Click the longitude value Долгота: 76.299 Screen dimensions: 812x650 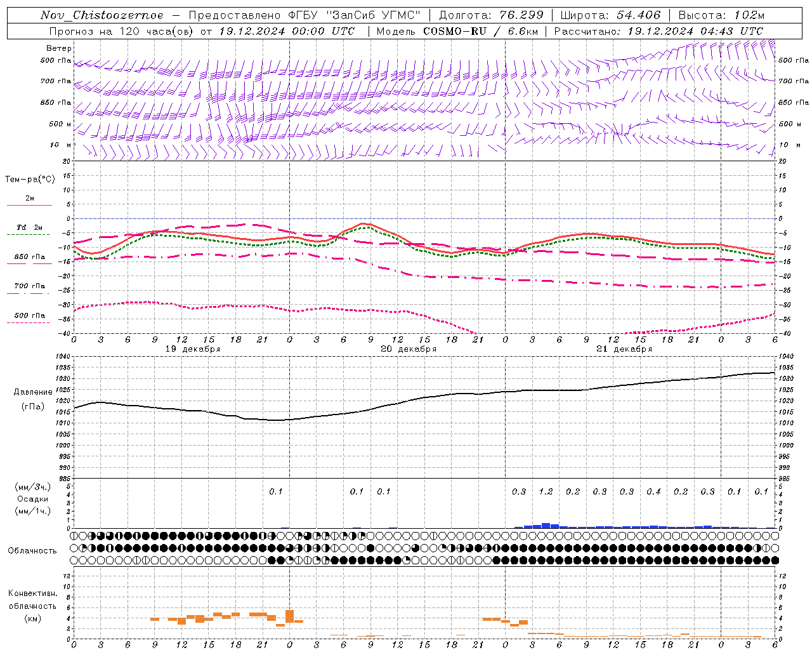click(491, 15)
